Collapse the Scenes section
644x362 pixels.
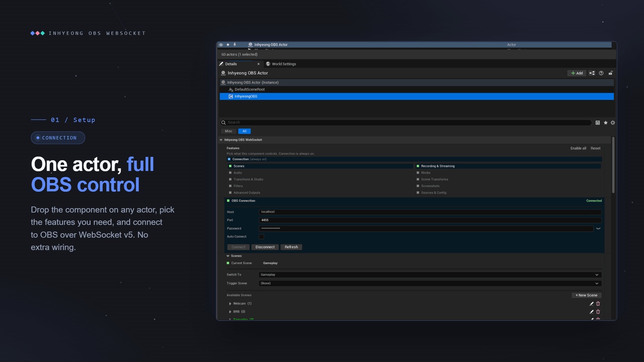click(x=228, y=256)
